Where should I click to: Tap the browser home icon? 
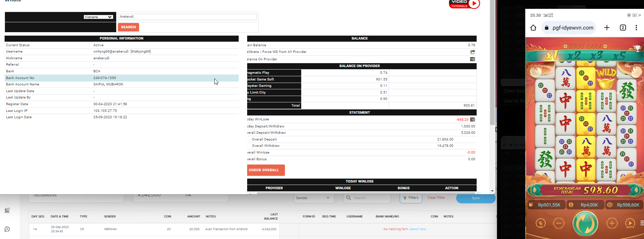click(x=533, y=28)
